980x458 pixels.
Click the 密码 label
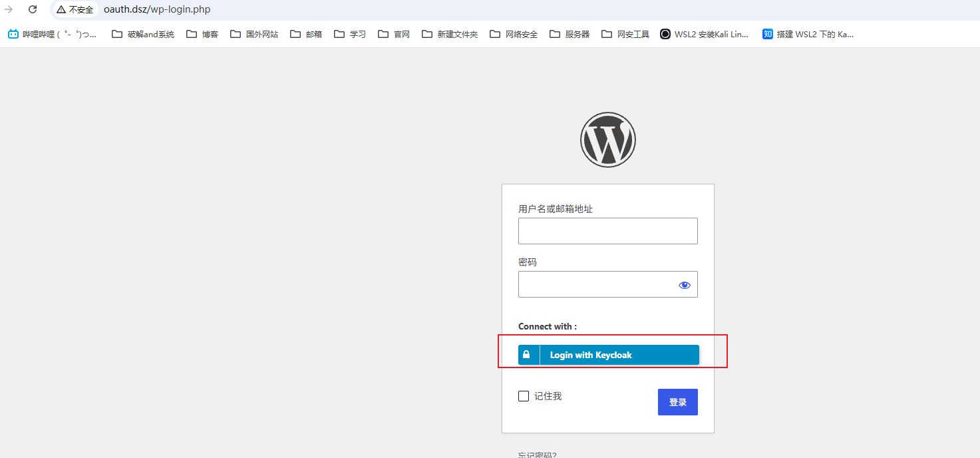point(528,262)
